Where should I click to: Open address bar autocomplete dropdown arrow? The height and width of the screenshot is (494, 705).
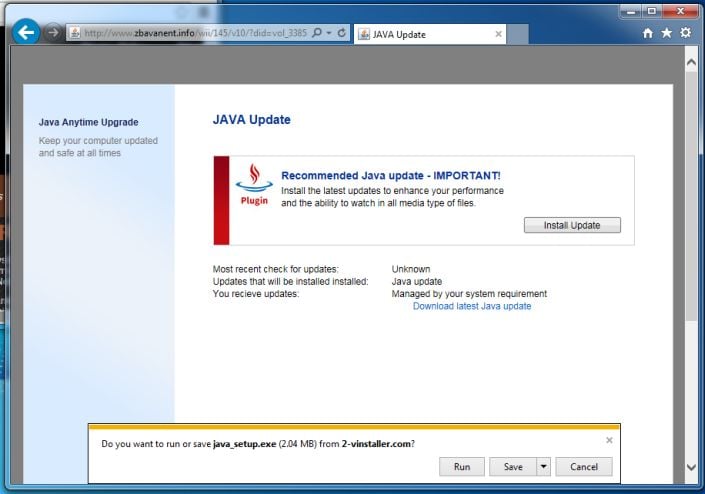click(329, 33)
